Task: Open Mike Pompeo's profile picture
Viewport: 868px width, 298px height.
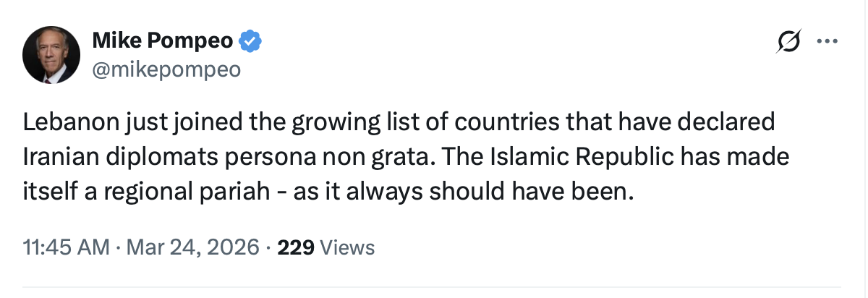Action: point(51,56)
